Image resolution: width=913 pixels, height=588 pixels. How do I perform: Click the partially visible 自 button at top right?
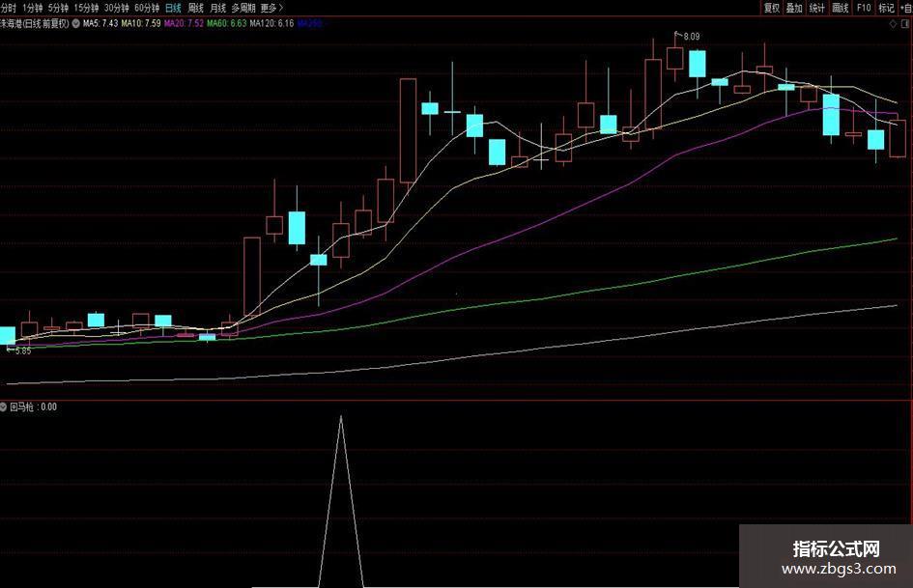coord(906,8)
